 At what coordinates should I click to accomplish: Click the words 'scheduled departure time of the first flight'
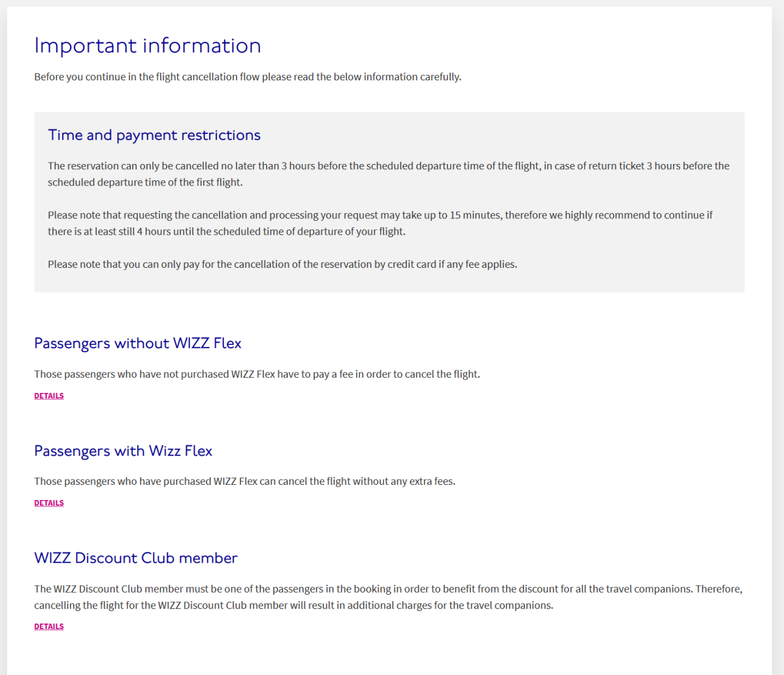145,183
